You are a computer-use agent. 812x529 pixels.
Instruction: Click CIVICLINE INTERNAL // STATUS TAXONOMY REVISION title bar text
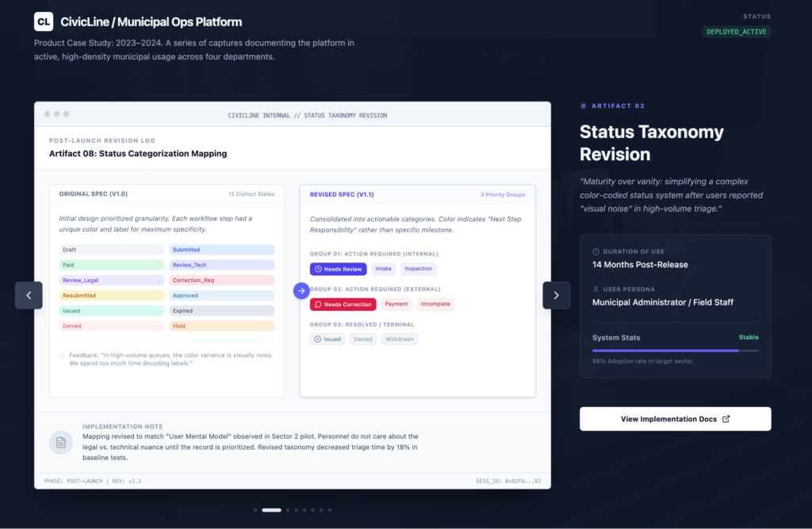pos(308,116)
